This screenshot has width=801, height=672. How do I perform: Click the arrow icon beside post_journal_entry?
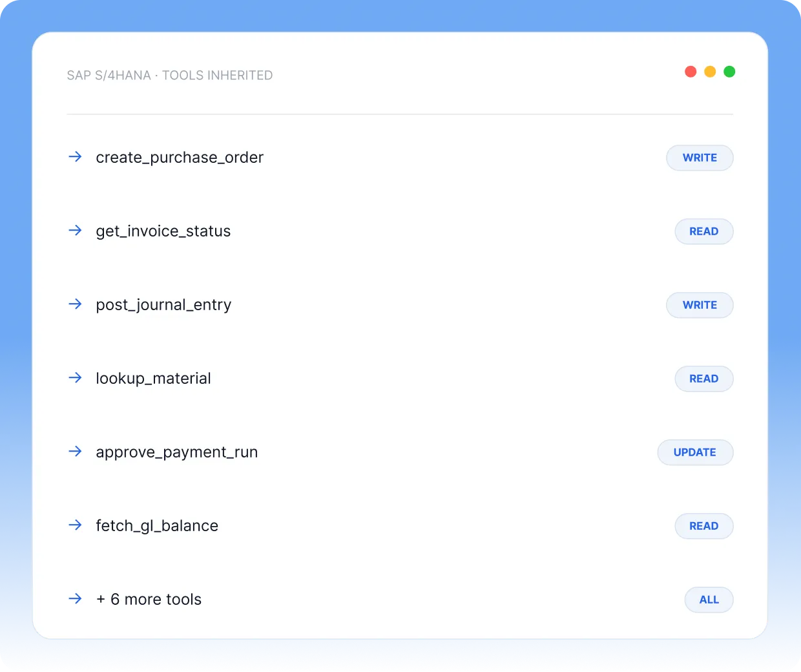(x=75, y=304)
